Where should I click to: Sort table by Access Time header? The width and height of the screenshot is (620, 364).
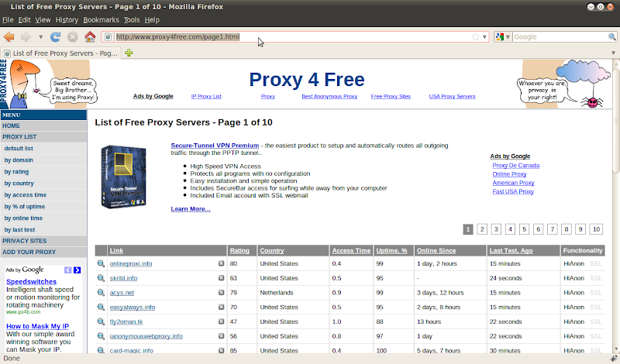coord(351,251)
